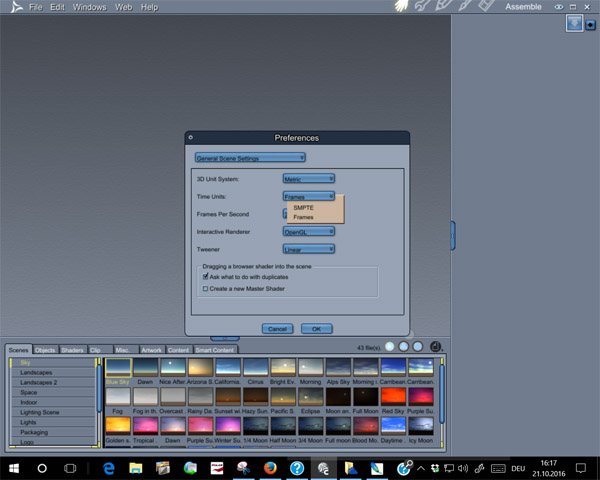Select the Arizona S. scene thumbnail
The width and height of the screenshot is (600, 480).
tap(201, 367)
